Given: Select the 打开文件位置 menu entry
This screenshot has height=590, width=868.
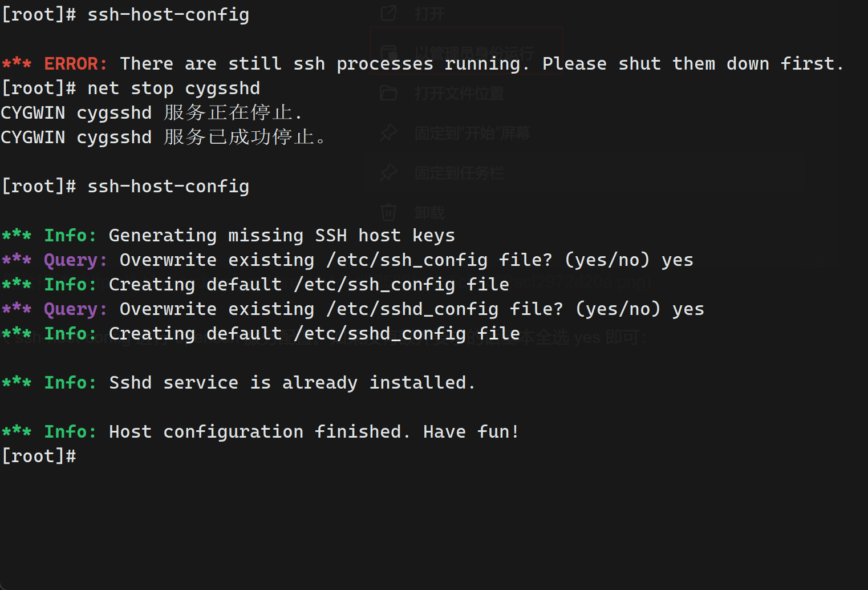Looking at the screenshot, I should (x=460, y=93).
